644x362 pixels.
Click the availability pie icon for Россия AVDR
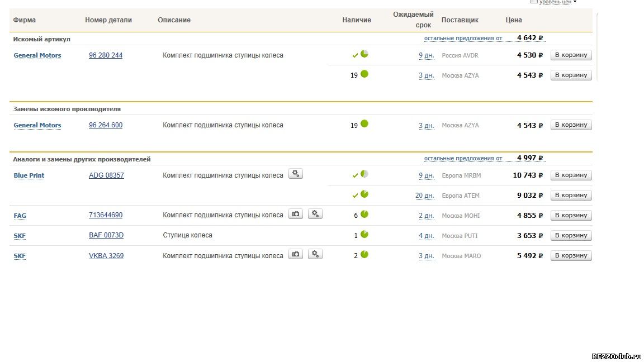[x=364, y=54]
